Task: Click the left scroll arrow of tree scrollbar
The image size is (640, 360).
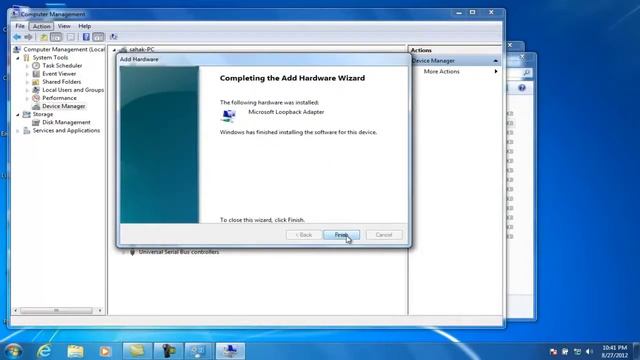Action: [x=16, y=311]
